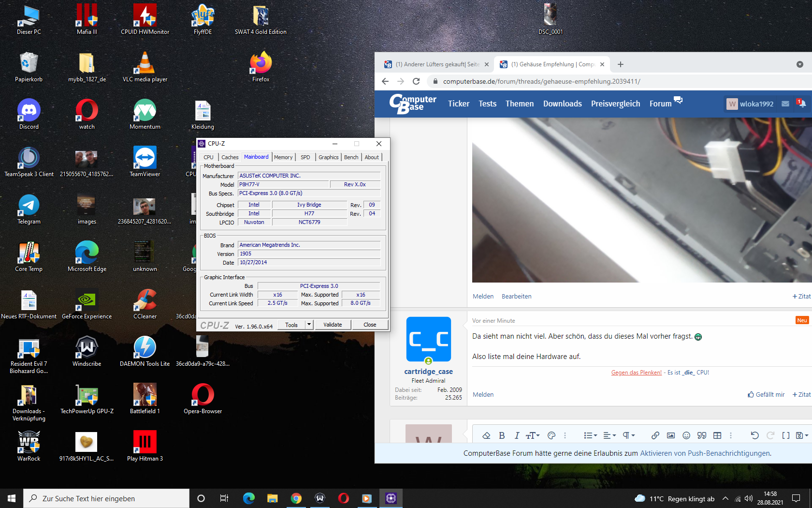Insert a quote using the editor toolbar

tap(702, 435)
